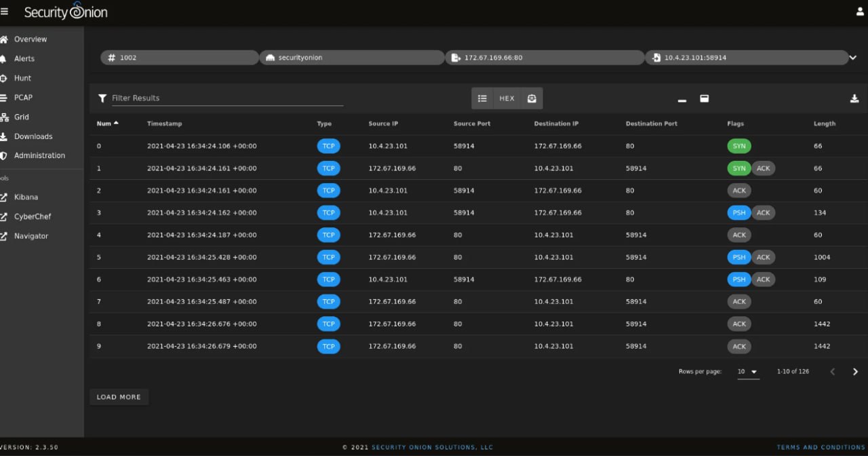Switch to packet list view
The image size is (868, 456).
(x=482, y=98)
